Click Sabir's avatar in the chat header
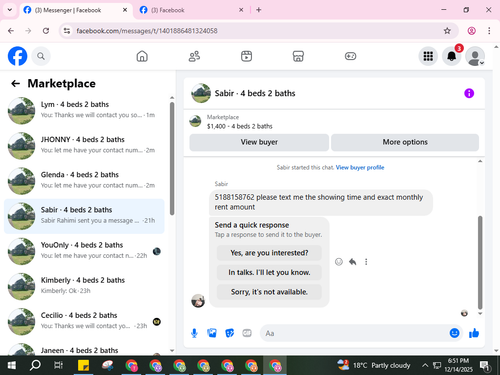500x375 pixels. 201,93
